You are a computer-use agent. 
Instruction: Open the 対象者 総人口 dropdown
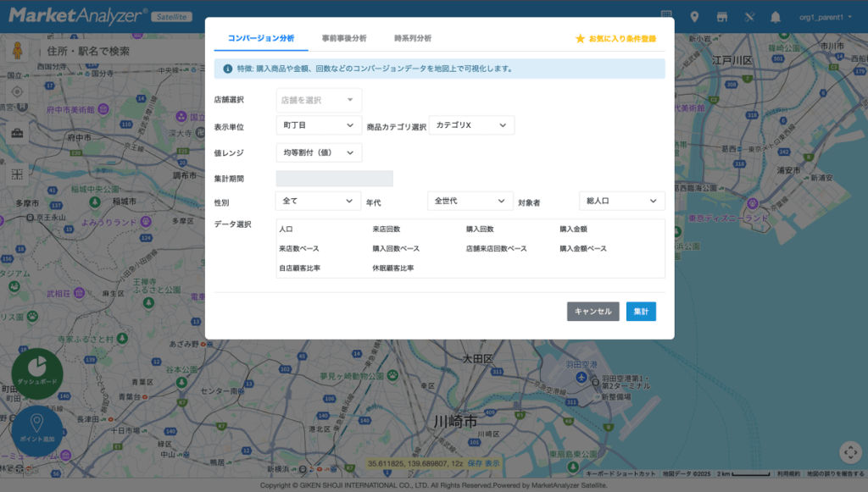(621, 202)
